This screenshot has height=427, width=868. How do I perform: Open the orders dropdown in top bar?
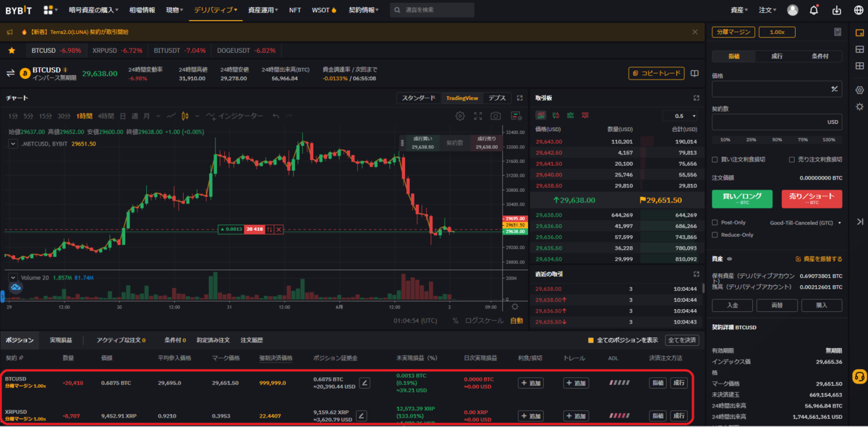pyautogui.click(x=768, y=10)
